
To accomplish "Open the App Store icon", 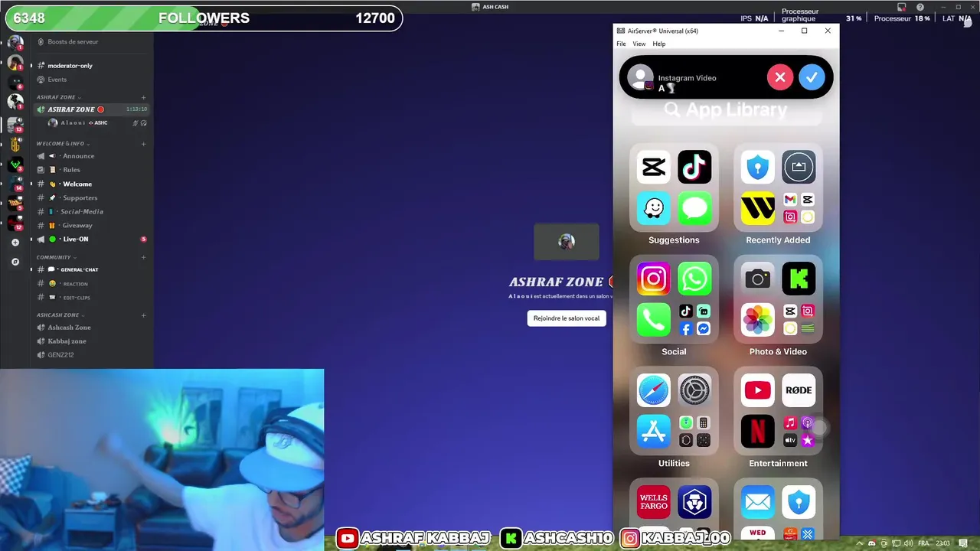I will 653,432.
